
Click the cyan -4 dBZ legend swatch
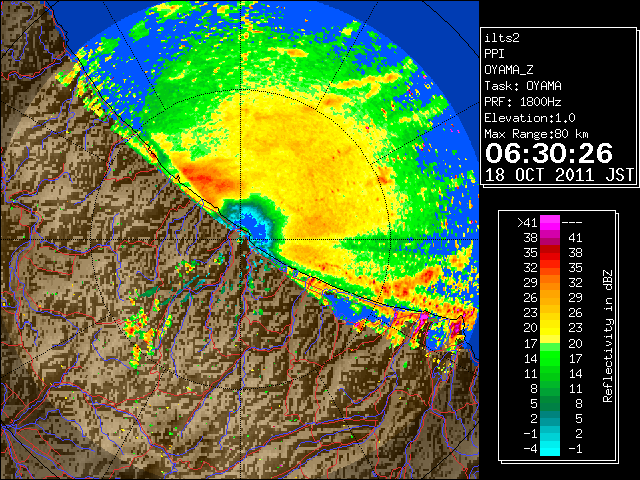(x=550, y=448)
